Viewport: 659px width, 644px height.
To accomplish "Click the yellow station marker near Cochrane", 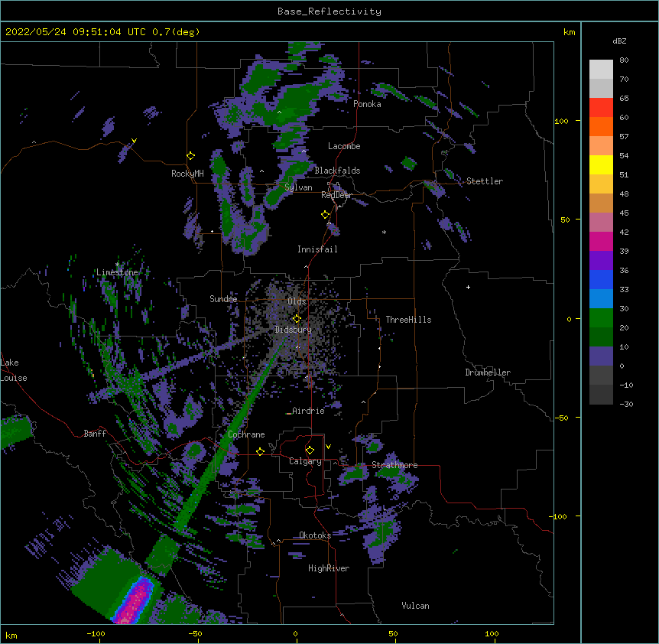I will coord(260,451).
